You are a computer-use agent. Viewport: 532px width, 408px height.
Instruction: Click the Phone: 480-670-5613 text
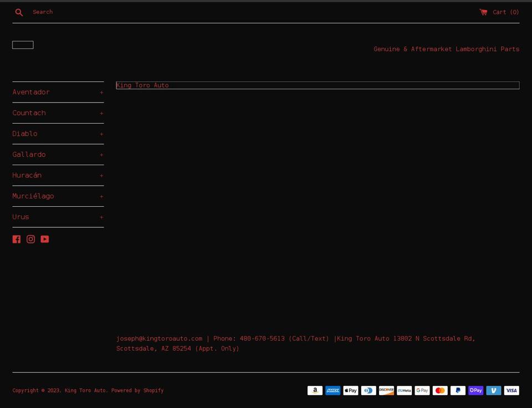point(249,338)
